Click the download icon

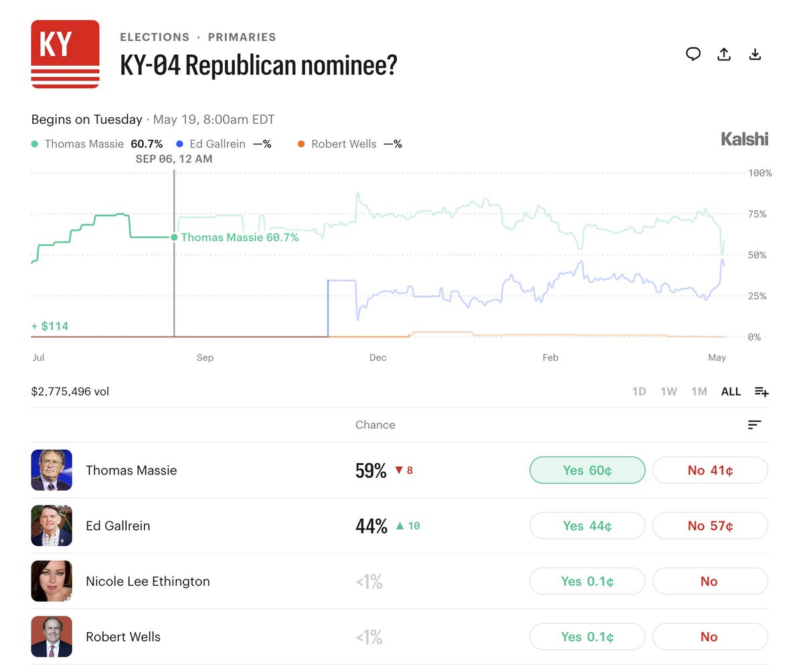[755, 54]
